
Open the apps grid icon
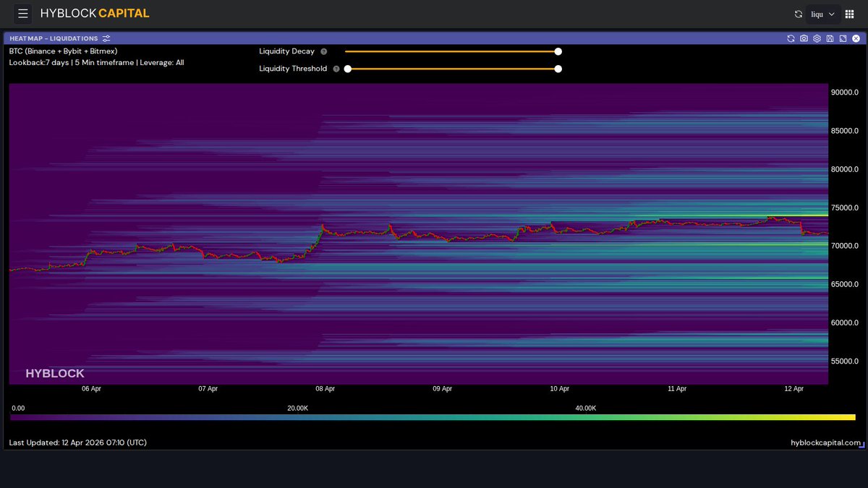coord(849,14)
